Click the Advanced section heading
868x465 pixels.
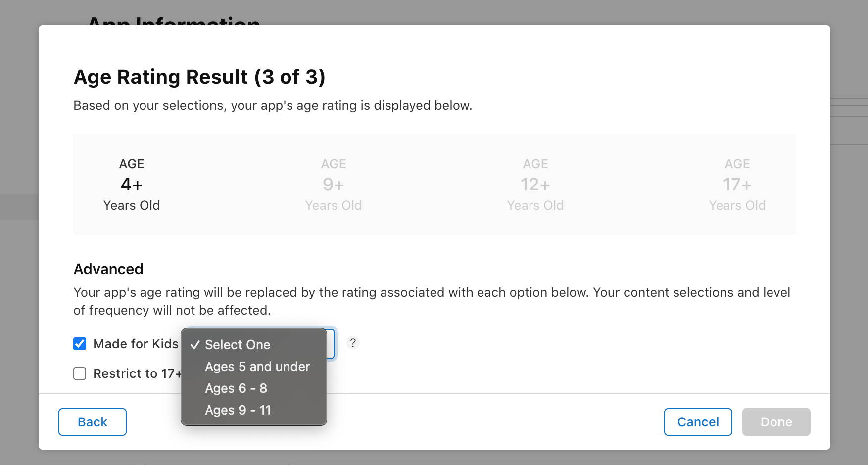tap(108, 269)
